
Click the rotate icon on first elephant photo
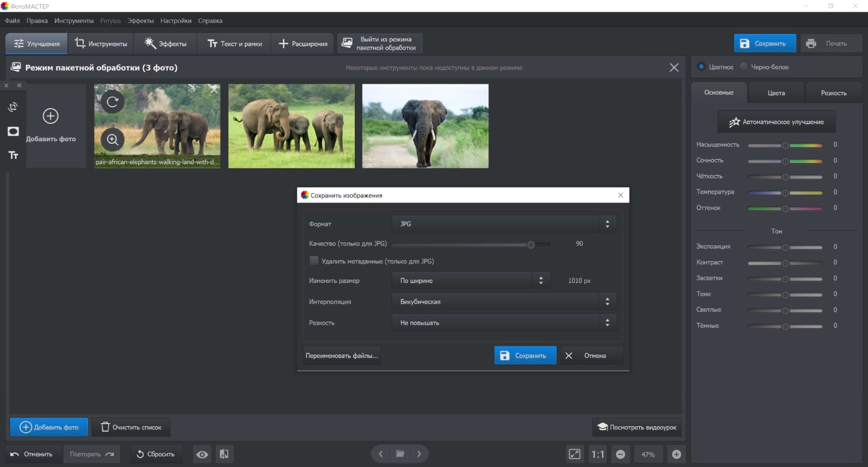(x=112, y=102)
